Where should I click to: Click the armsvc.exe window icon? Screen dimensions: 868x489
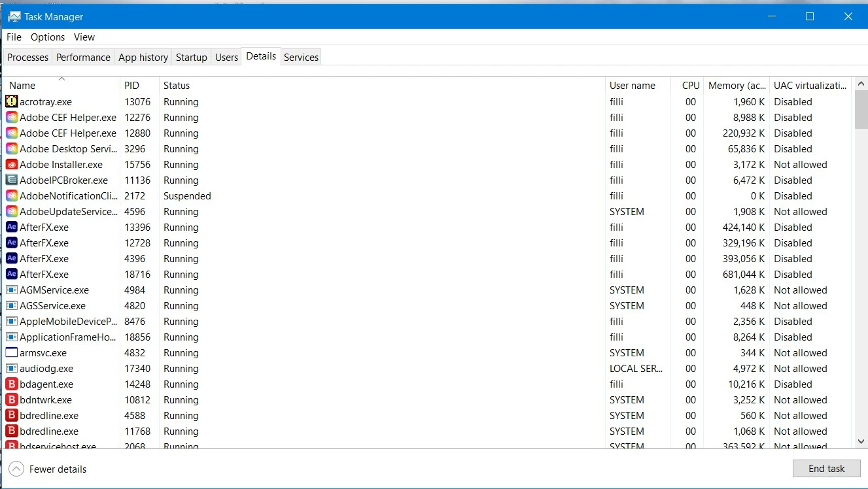[x=11, y=352]
